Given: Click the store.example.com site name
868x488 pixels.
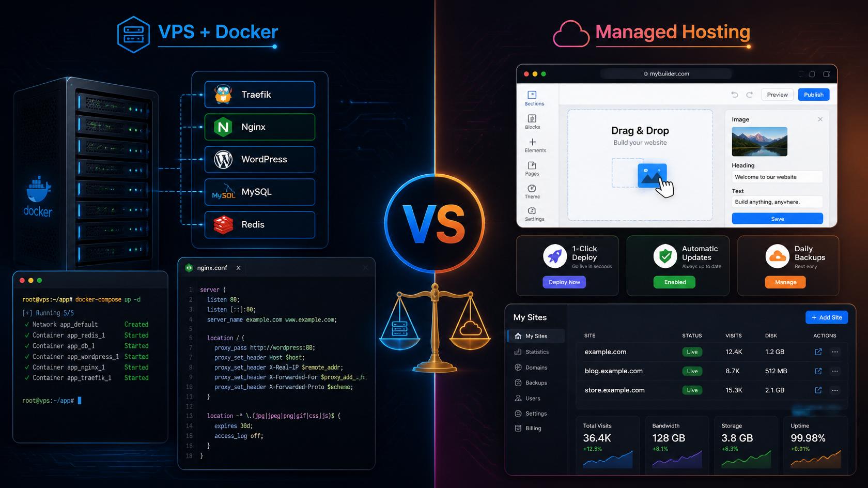Looking at the screenshot, I should pyautogui.click(x=615, y=390).
